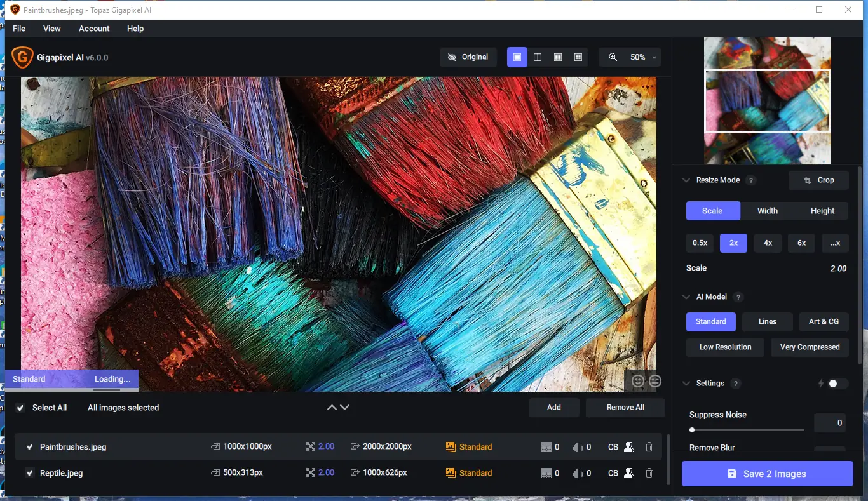Click the Save 2 Images button
Screen dimensions: 868x501
pyautogui.click(x=767, y=474)
